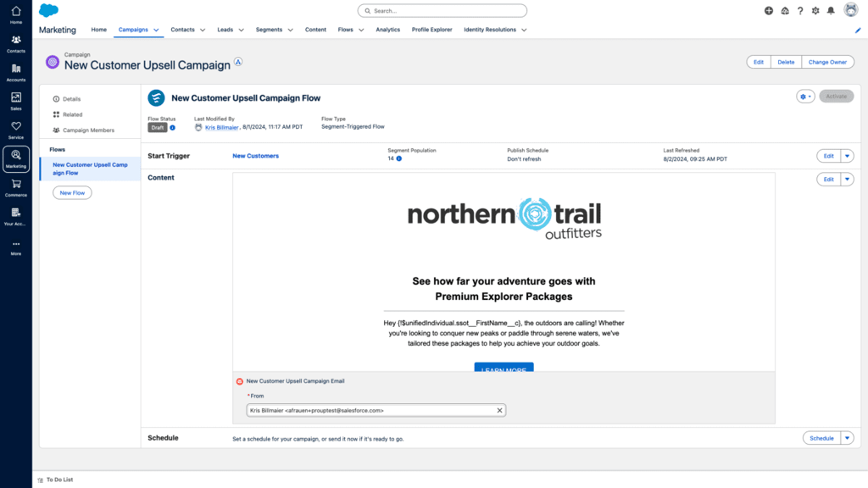
Task: Click the global Search field
Action: click(442, 10)
